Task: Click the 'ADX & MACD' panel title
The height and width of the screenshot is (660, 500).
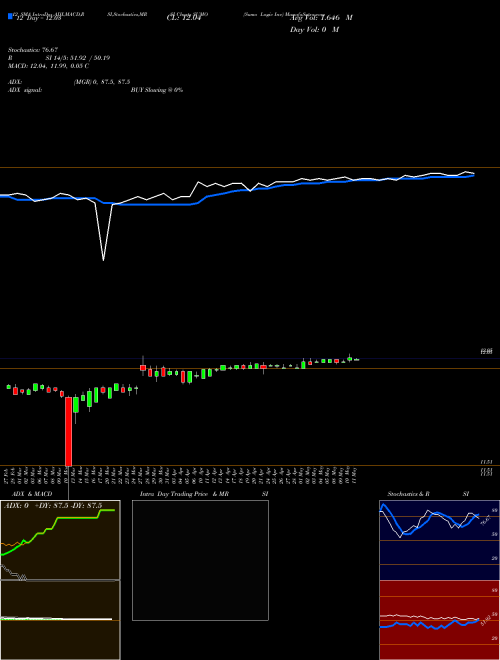Action: point(32,494)
